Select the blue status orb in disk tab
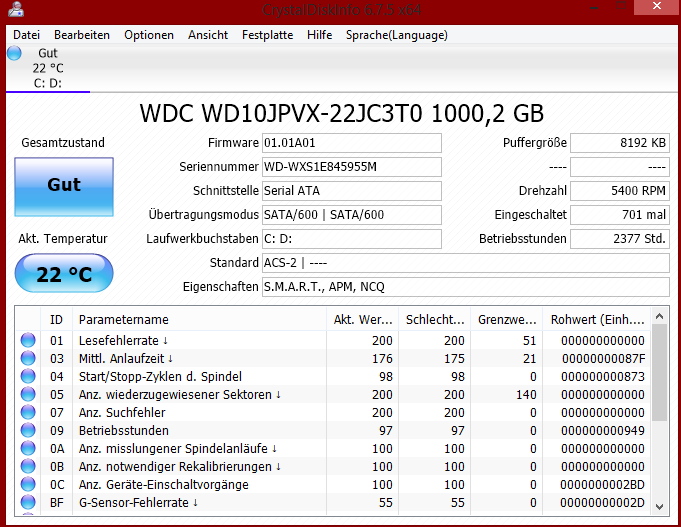Image resolution: width=681 pixels, height=527 pixels. [x=14, y=53]
